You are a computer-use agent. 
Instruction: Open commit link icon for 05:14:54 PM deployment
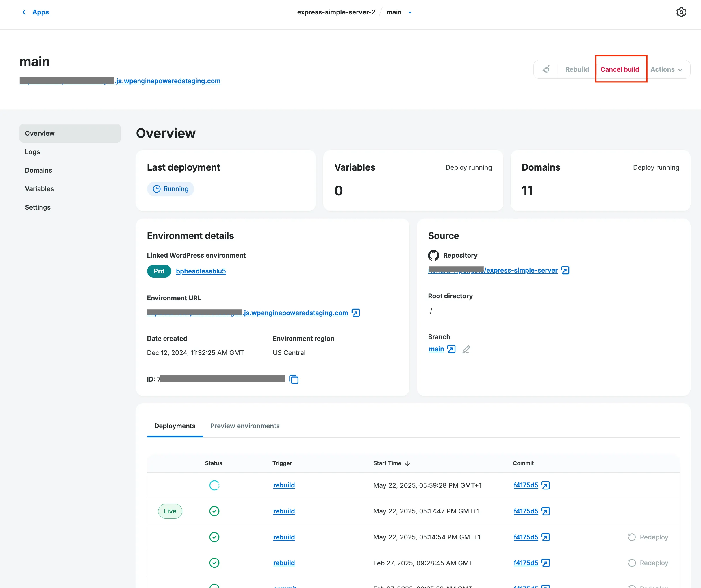pyautogui.click(x=546, y=537)
